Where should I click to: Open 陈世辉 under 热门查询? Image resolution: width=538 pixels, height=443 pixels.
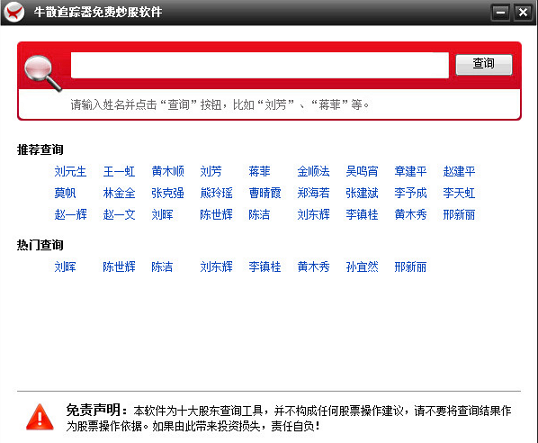click(x=119, y=267)
